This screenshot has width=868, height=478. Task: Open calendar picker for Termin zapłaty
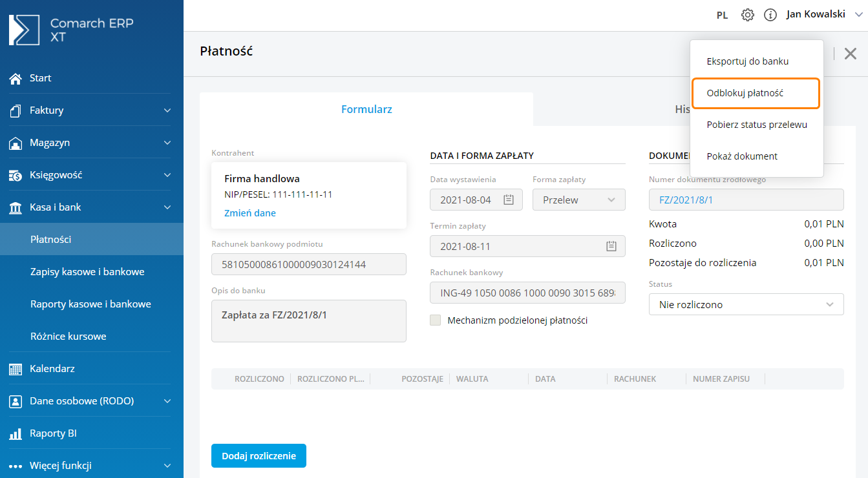point(611,246)
